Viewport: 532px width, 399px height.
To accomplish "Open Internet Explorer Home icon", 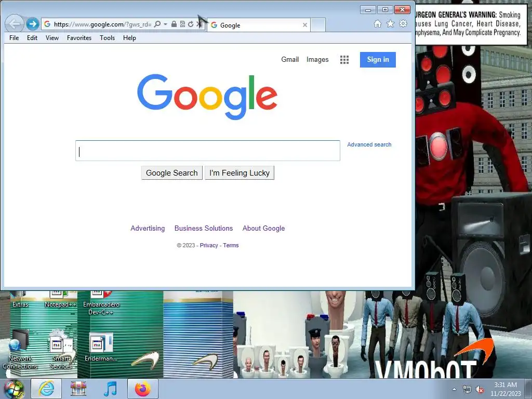I will [x=377, y=24].
